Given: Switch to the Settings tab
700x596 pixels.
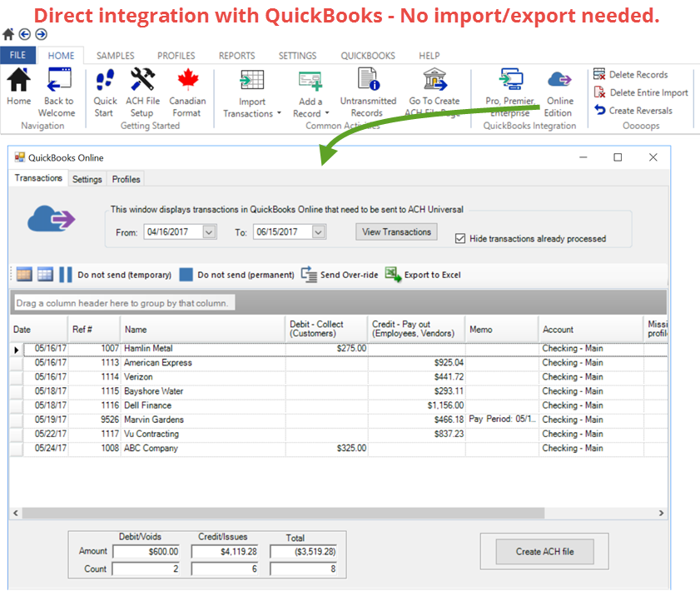Looking at the screenshot, I should (87, 179).
